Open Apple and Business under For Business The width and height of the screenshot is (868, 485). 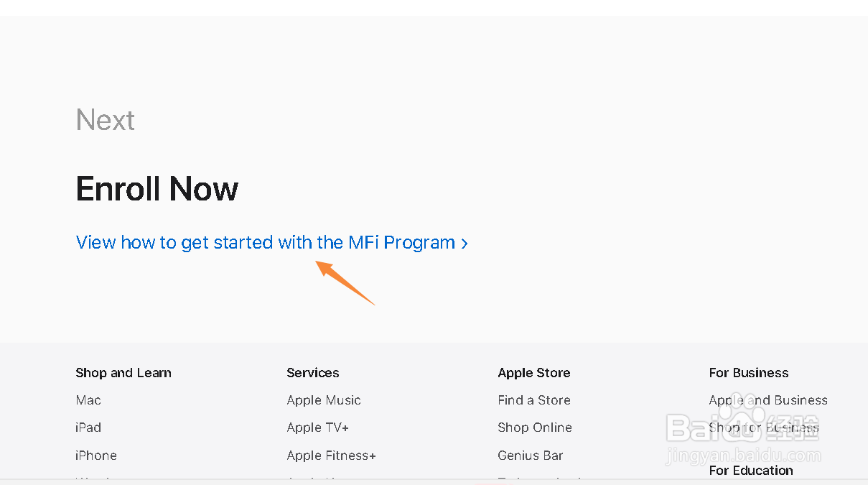point(767,400)
